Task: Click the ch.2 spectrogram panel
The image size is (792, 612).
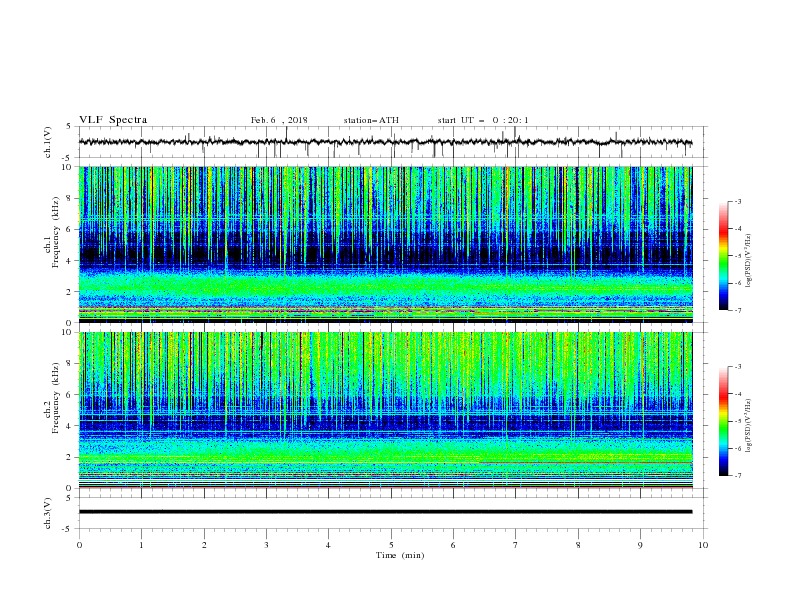Action: 386,410
